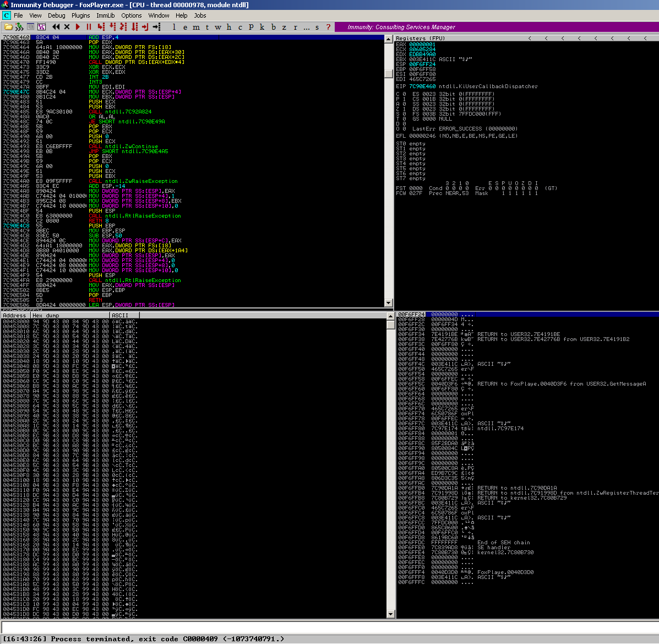Pause execution with the pause icon
This screenshot has width=659, height=644.
tap(89, 27)
